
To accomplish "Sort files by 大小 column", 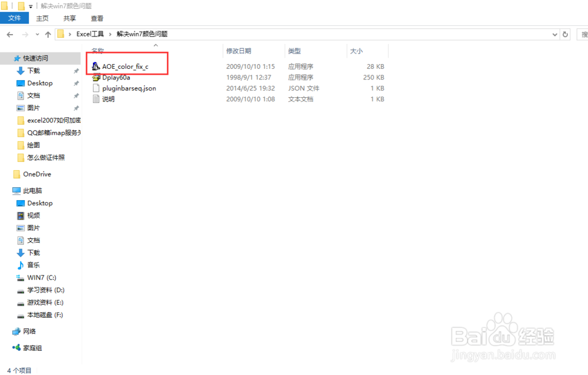I will point(356,51).
